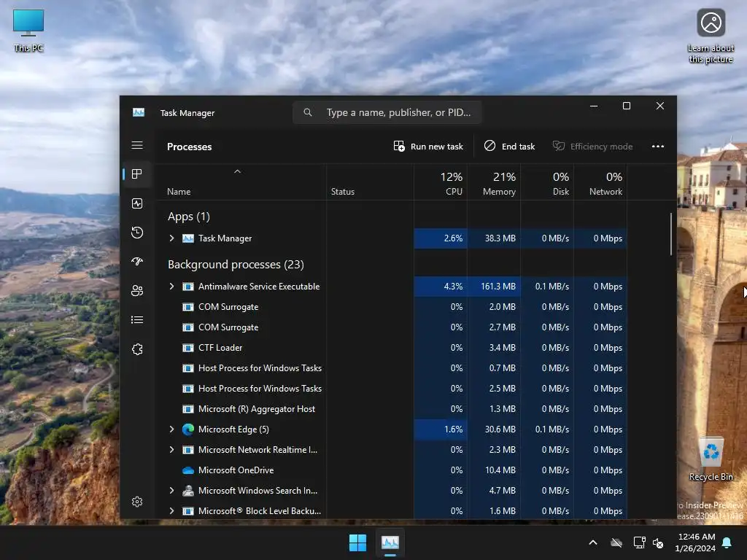This screenshot has width=747, height=560.
Task: Open the App history sidebar icon
Action: [x=137, y=233]
